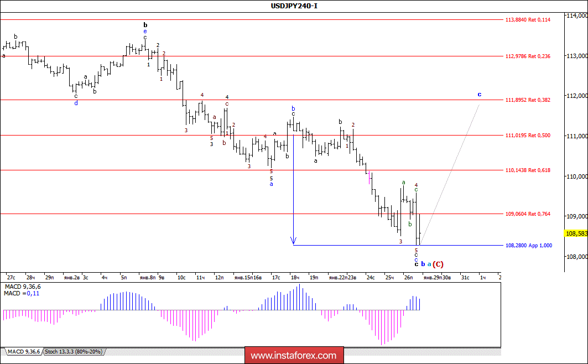Screen dimensions: 588x364
Task: Select the 111,8952 Ret 0,382 level label
Action: click(528, 100)
